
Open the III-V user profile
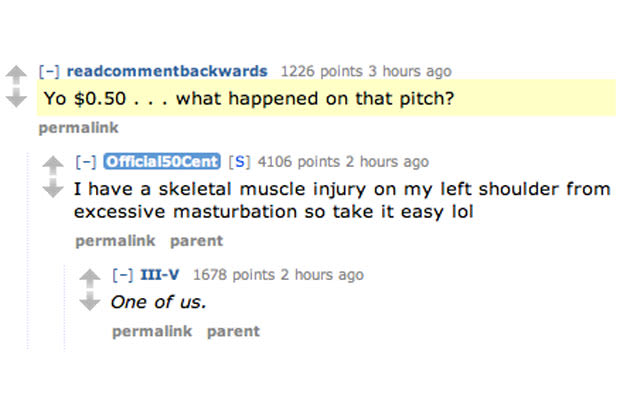pos(160,274)
